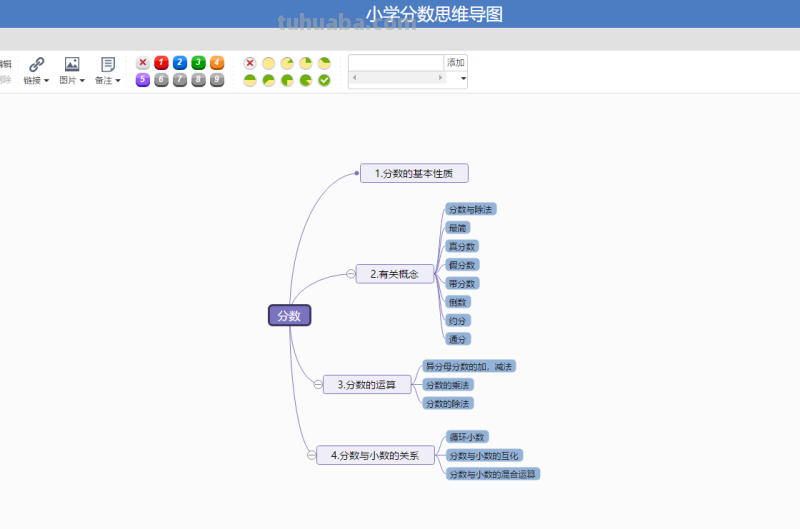This screenshot has width=800, height=529.
Task: Click the tag input text field
Action: (396, 62)
